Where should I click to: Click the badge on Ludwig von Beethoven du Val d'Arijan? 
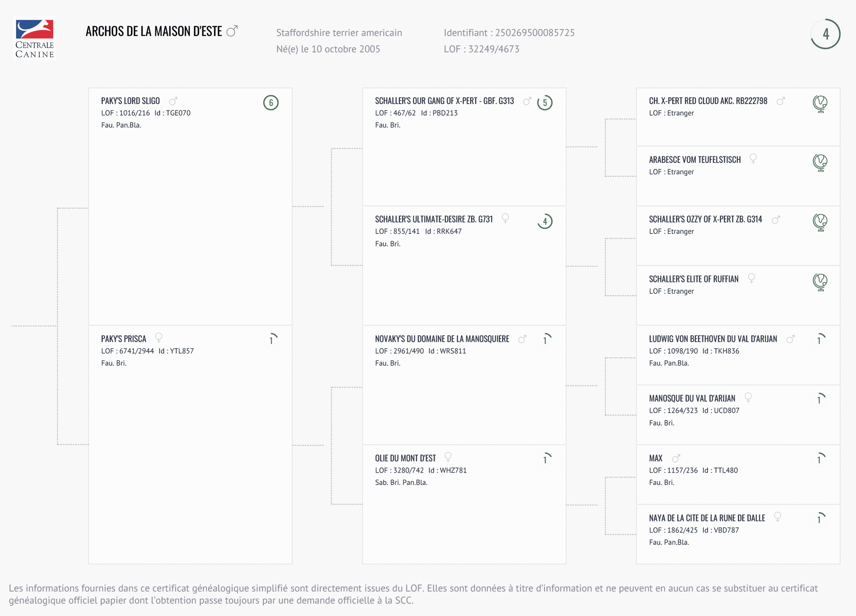coord(819,340)
